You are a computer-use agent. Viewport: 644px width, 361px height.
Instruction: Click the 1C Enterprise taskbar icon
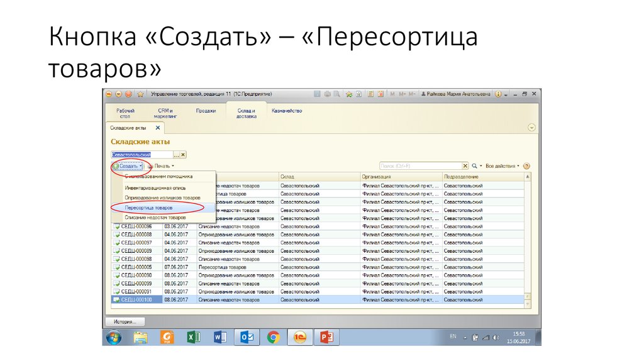coord(300,337)
